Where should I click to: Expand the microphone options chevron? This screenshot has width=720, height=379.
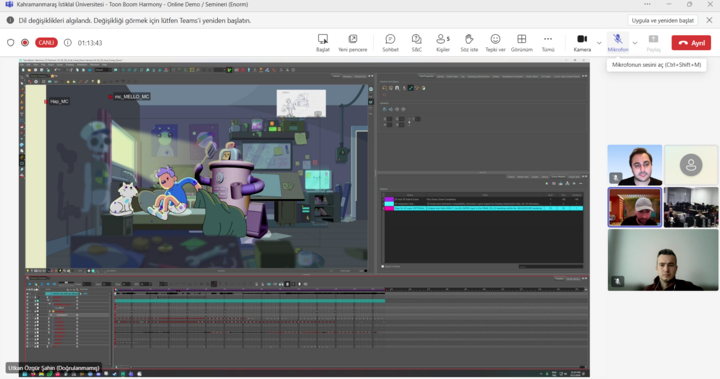tap(635, 43)
